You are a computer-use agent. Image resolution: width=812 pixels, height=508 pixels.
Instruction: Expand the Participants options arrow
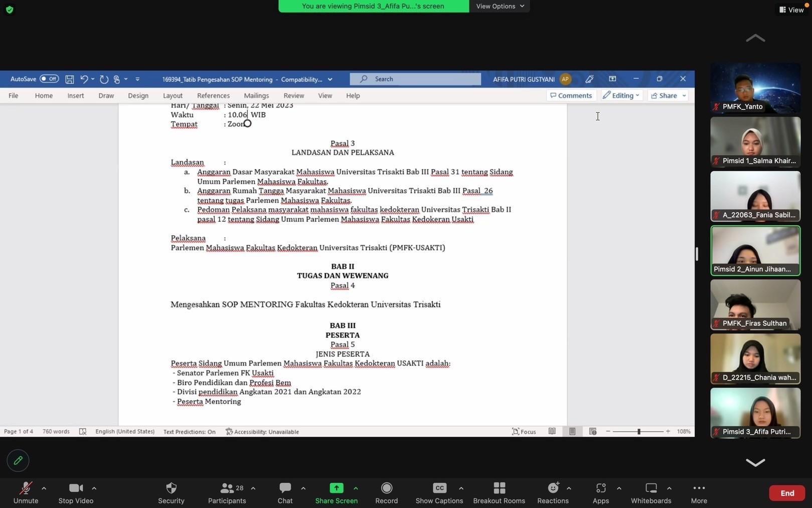[x=253, y=488]
